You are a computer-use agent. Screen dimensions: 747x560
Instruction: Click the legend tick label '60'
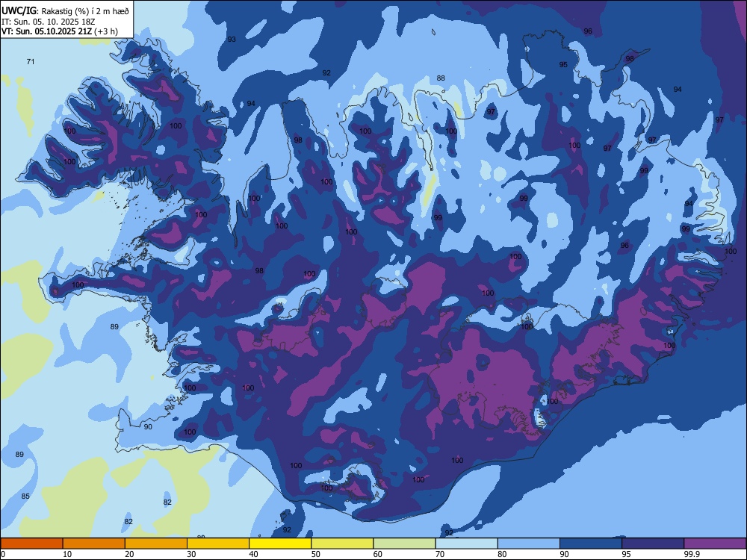378,554
